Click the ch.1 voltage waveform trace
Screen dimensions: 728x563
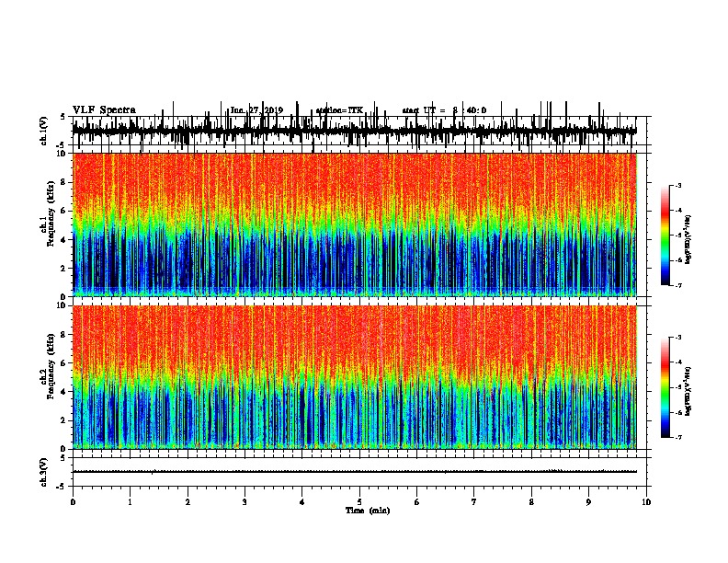(354, 131)
